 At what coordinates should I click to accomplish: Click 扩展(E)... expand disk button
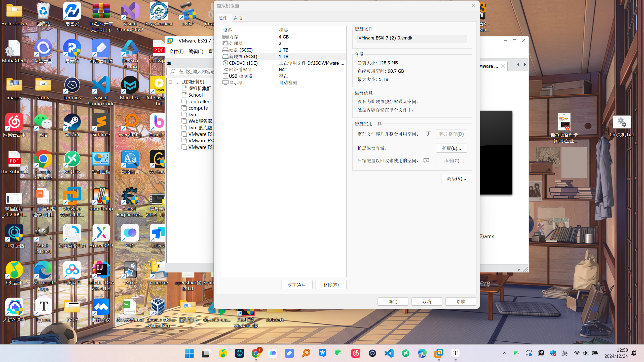(x=451, y=148)
